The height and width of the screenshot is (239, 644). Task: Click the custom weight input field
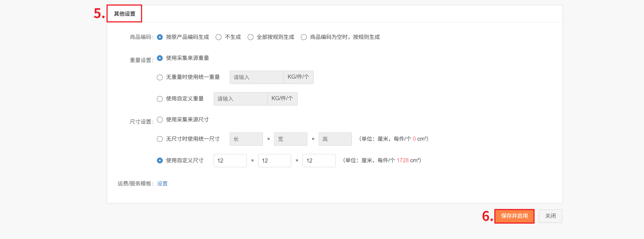240,99
